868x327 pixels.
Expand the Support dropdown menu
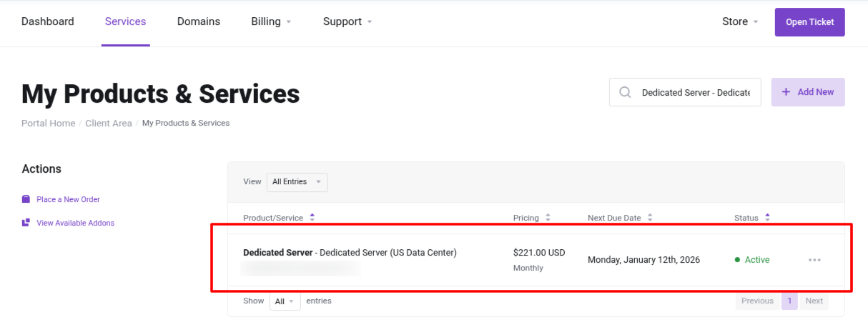point(347,21)
